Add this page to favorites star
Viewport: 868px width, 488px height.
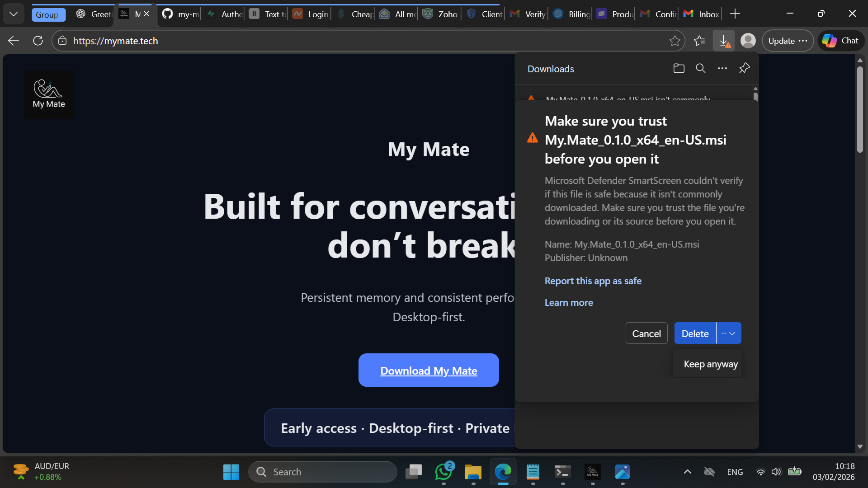tap(675, 41)
